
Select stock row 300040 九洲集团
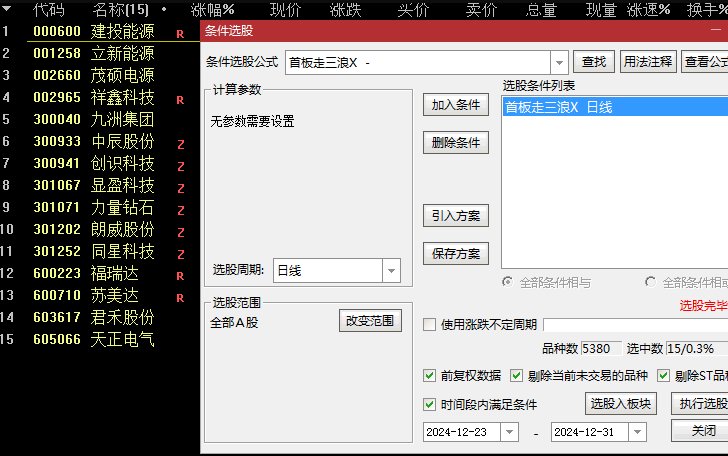pyautogui.click(x=100, y=119)
